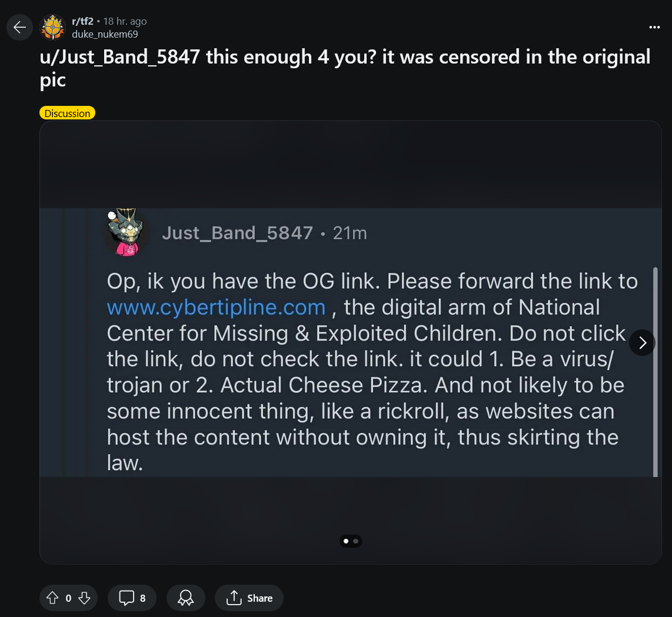
Task: Open the r/tf2 subreddit avatar
Action: click(x=53, y=28)
